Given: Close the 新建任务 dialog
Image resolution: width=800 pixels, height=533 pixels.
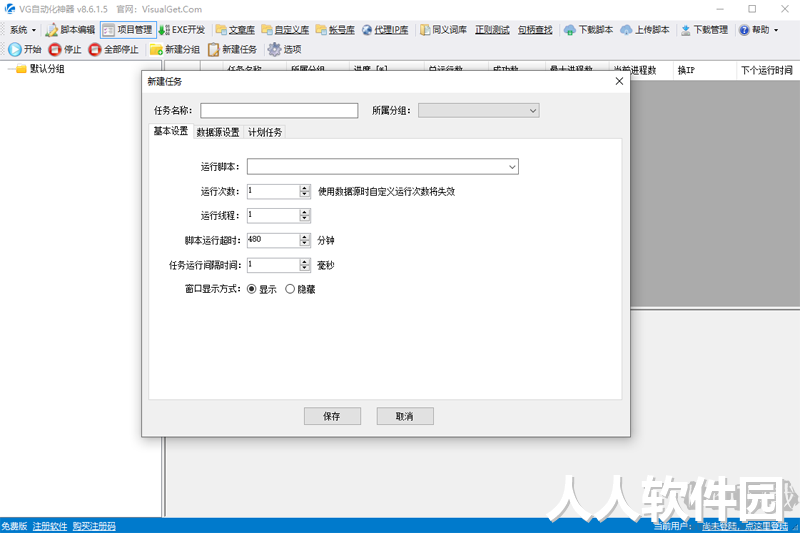Looking at the screenshot, I should point(619,81).
